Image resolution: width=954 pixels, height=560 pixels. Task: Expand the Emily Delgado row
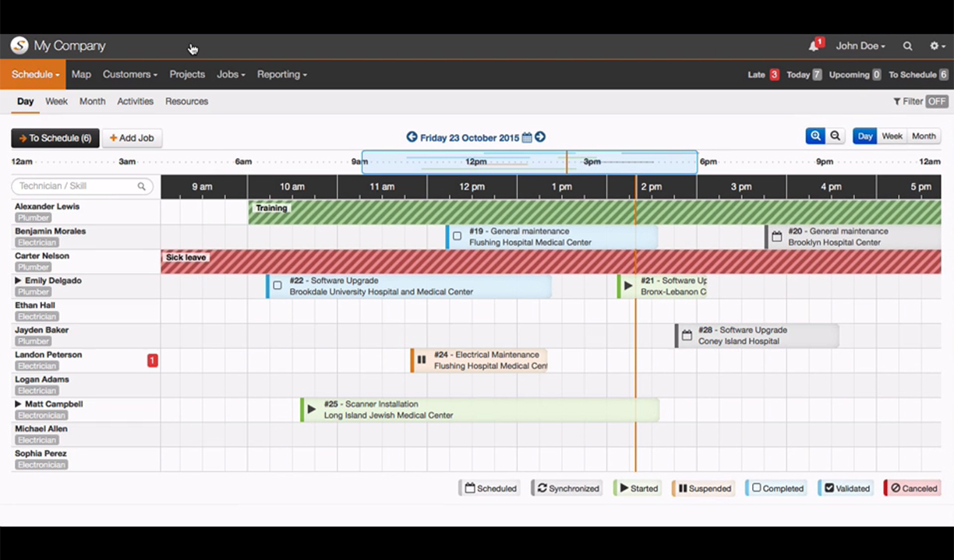pyautogui.click(x=19, y=280)
